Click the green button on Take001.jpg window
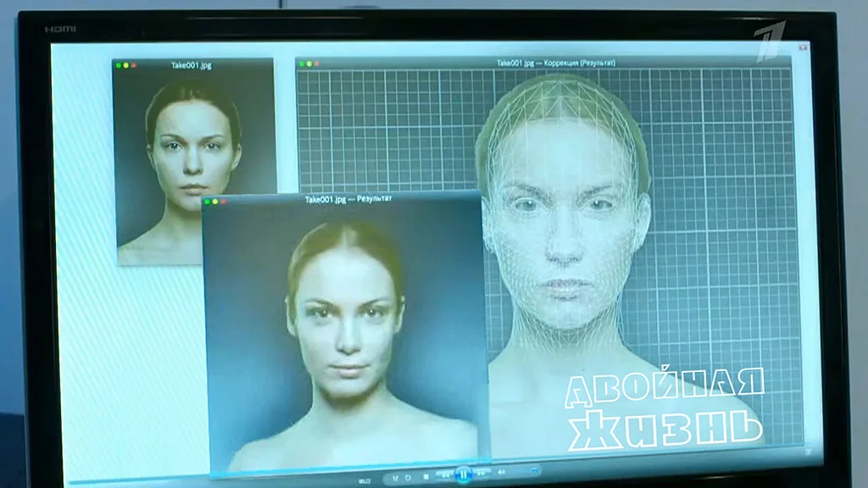The image size is (868, 488). [x=119, y=65]
